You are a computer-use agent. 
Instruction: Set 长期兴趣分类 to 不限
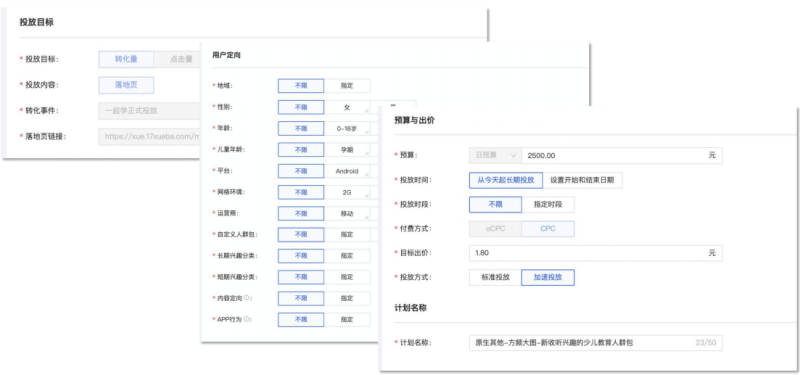pos(301,256)
